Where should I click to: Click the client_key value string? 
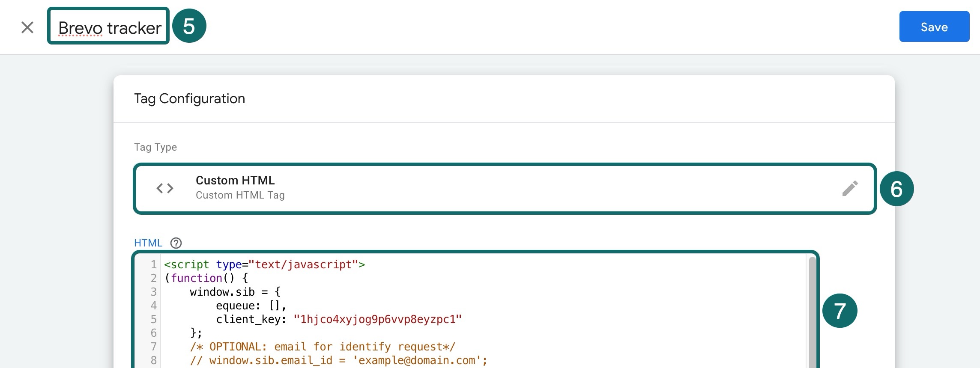(378, 319)
